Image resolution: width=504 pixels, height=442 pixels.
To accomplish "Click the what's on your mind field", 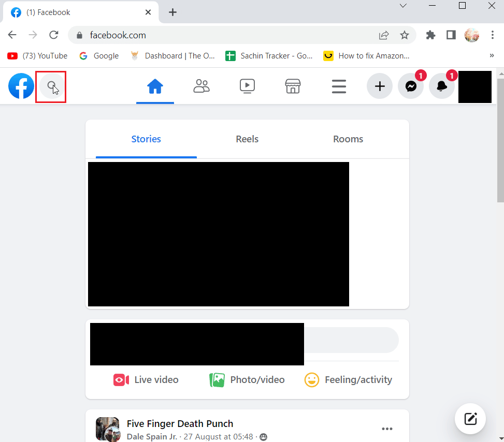I will pyautogui.click(x=351, y=340).
